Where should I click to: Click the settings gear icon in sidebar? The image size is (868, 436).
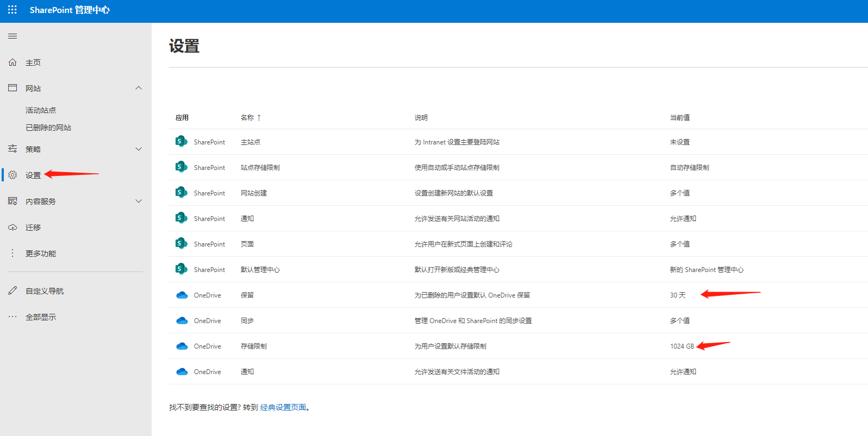13,175
